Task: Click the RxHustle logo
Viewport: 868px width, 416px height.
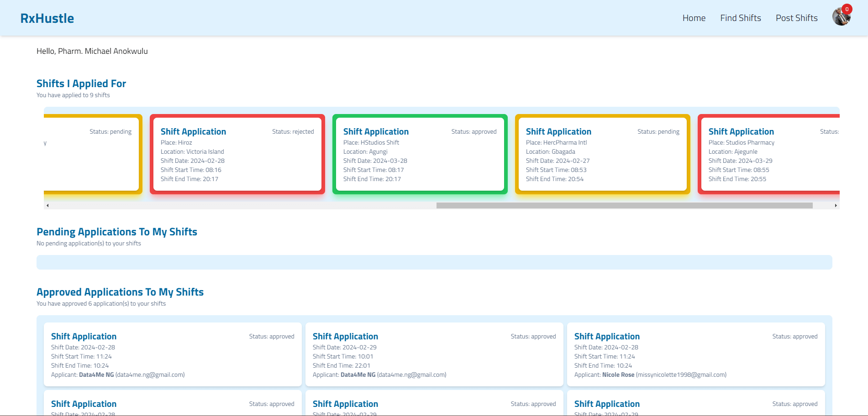Action: [47, 18]
